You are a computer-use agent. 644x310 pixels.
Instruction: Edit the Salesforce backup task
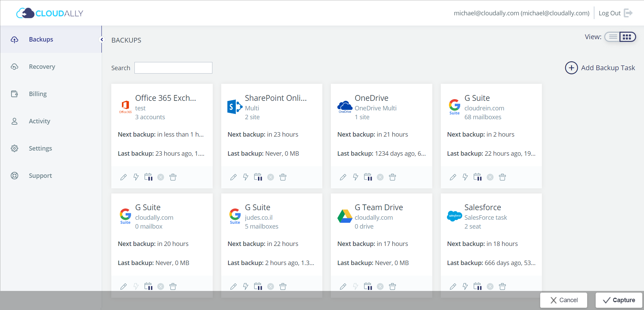click(453, 286)
